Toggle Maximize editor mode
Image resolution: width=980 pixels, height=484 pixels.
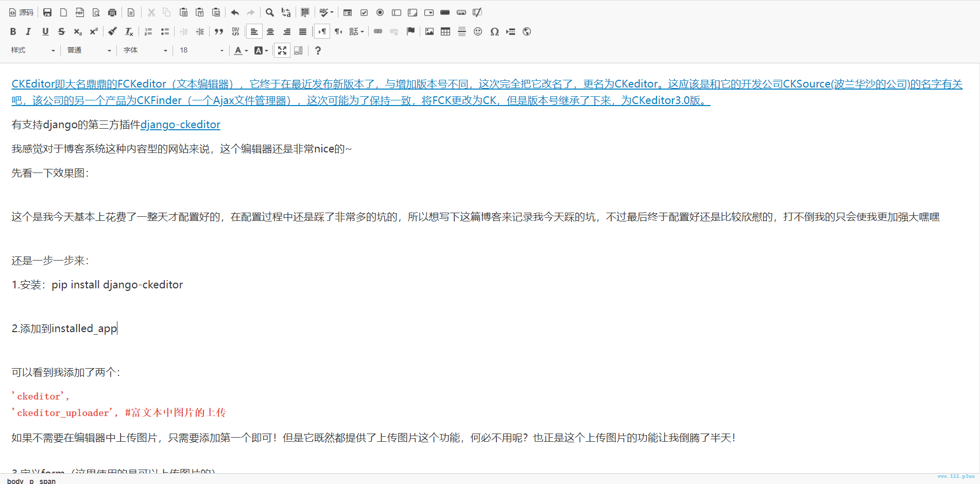[x=282, y=50]
